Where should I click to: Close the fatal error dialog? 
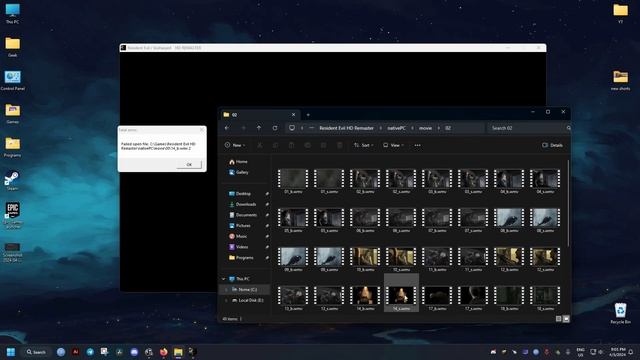[202, 130]
